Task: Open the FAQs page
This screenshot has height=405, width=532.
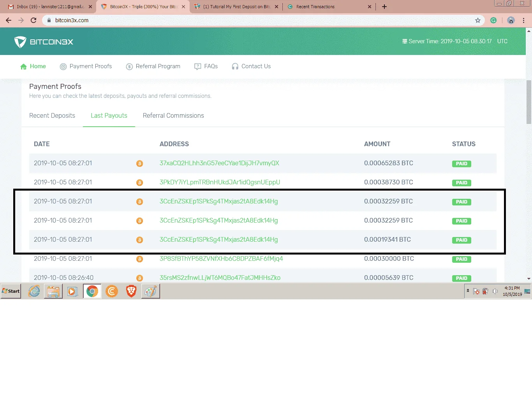Action: click(206, 66)
